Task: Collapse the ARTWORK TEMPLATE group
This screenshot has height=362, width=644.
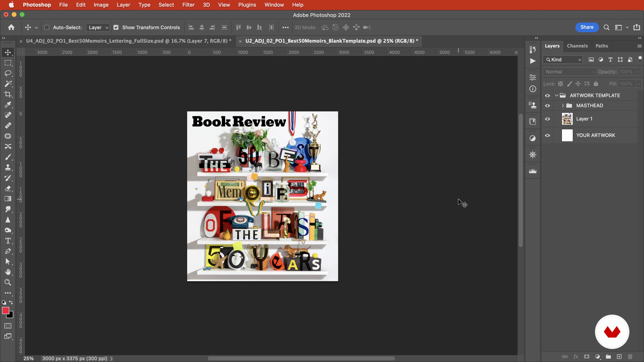Action: point(556,95)
